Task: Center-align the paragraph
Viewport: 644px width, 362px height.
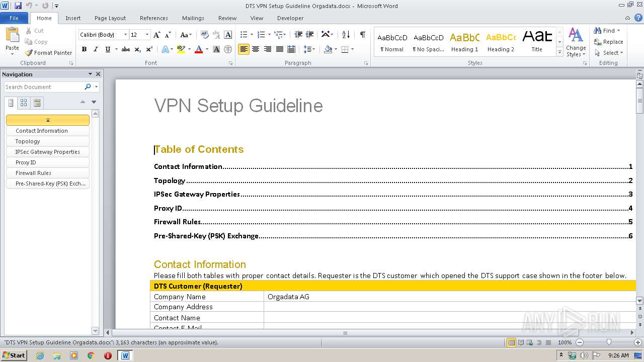Action: [x=256, y=49]
